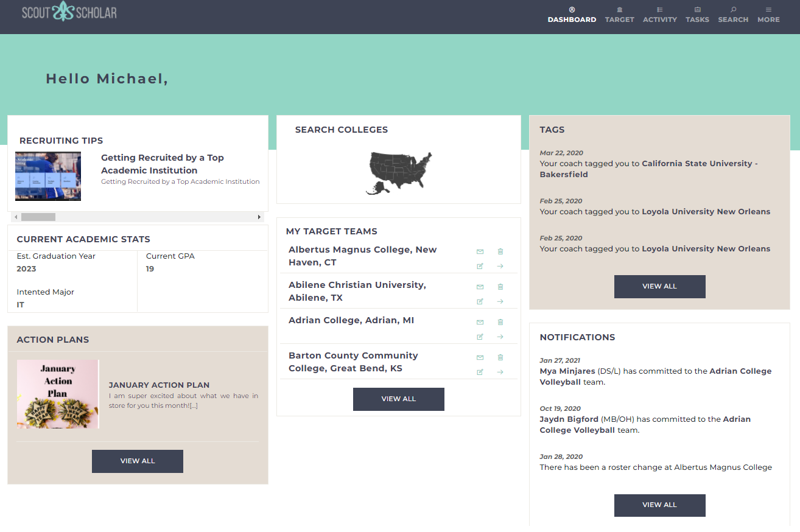Open first Loyola University New Orleans tag
Viewport: 800px width, 532px height.
pos(706,212)
